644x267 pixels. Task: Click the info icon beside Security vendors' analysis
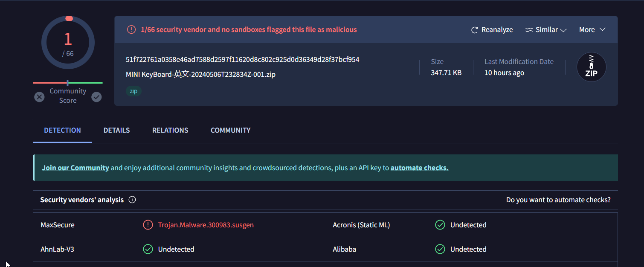132,200
